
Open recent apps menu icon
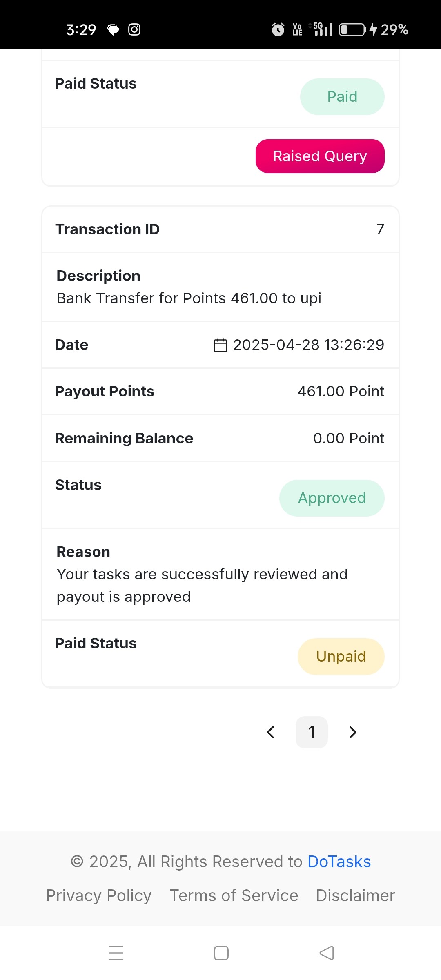pyautogui.click(x=116, y=953)
